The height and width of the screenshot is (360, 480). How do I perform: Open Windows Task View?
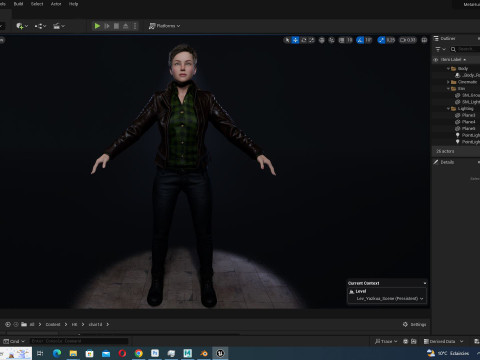click(40, 353)
